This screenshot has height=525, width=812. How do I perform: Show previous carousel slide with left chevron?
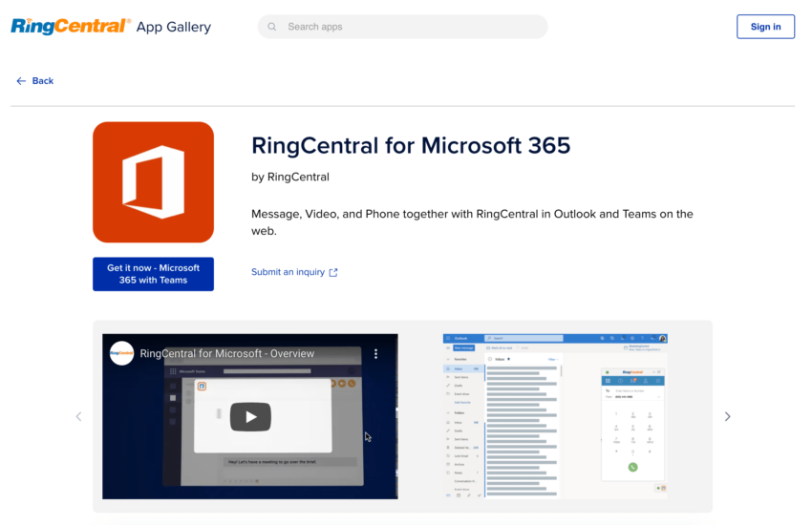78,416
